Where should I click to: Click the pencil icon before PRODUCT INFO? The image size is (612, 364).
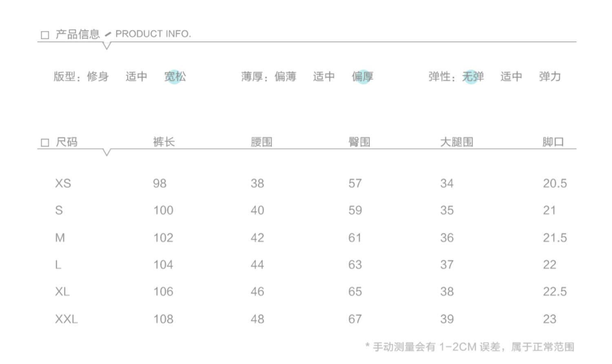pyautogui.click(x=108, y=34)
